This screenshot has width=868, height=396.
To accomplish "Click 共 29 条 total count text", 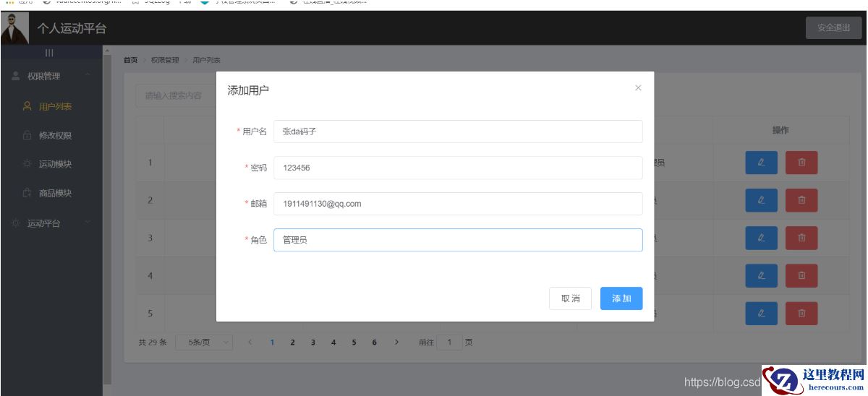I will (153, 342).
